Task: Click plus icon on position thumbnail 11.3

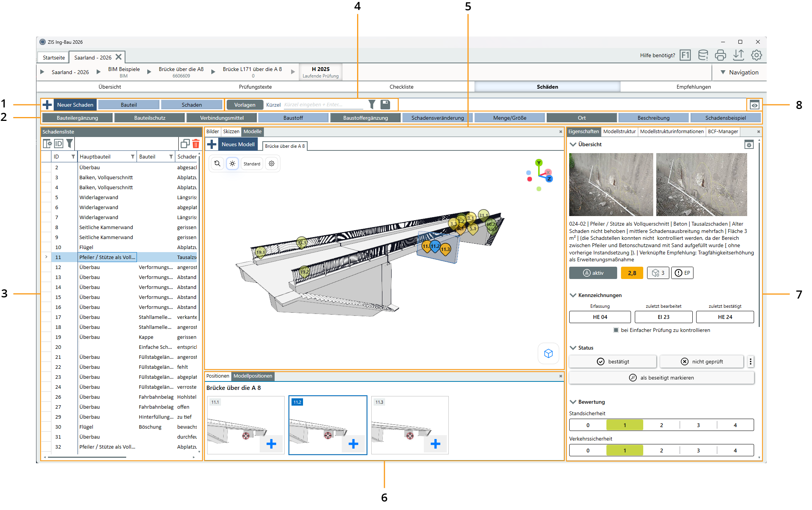Action: coord(435,444)
